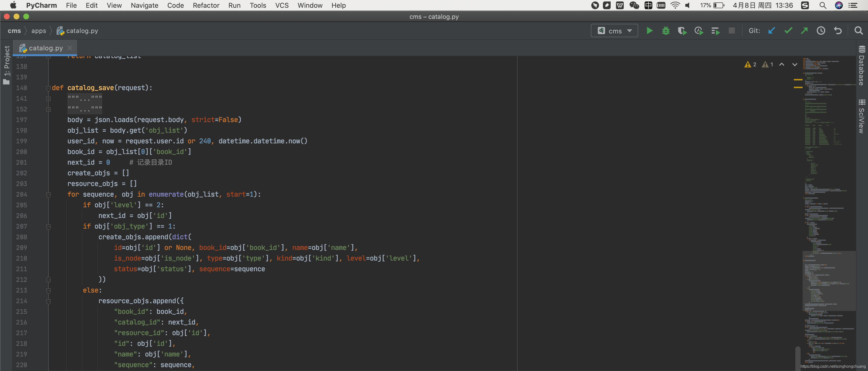Click the minimap code overview viewport
868x371 pixels.
point(829,281)
